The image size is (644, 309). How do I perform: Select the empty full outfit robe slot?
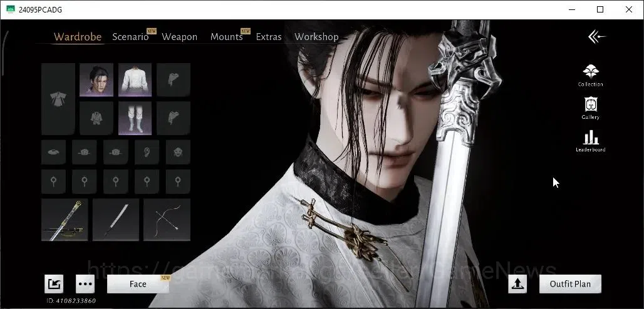click(x=58, y=99)
